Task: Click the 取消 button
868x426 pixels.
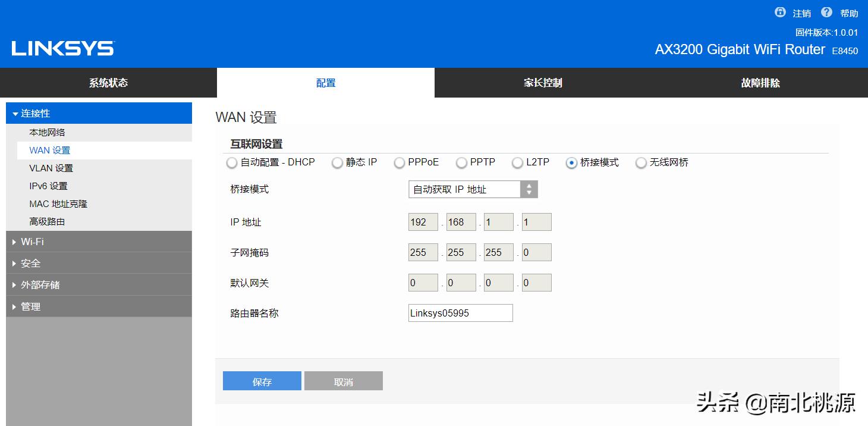Action: pos(343,381)
